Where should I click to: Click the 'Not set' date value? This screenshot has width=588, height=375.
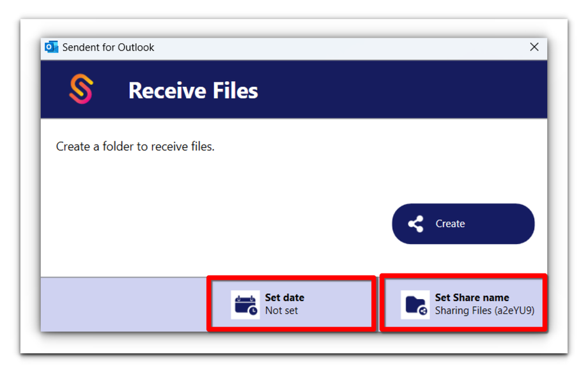coord(281,310)
